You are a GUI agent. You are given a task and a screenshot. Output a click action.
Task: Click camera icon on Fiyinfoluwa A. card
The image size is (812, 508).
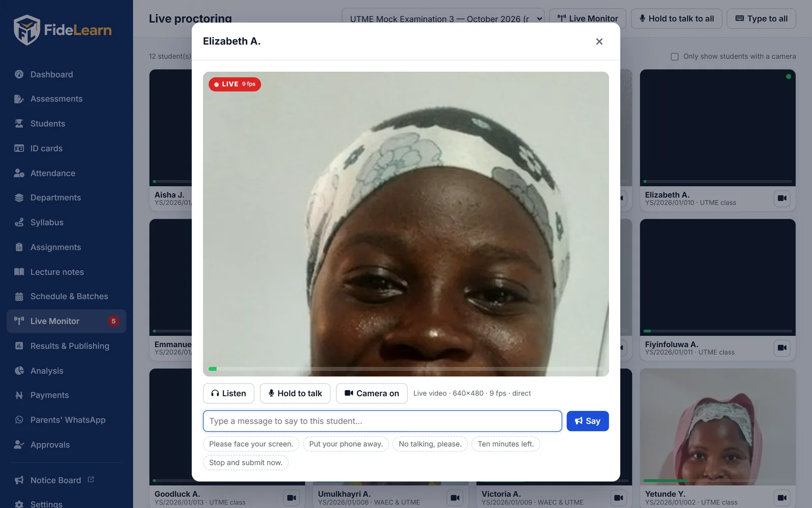coord(782,348)
